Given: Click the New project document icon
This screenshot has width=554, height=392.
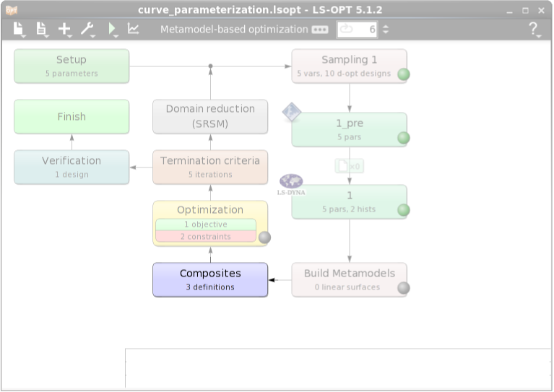Looking at the screenshot, I should coord(18,28).
